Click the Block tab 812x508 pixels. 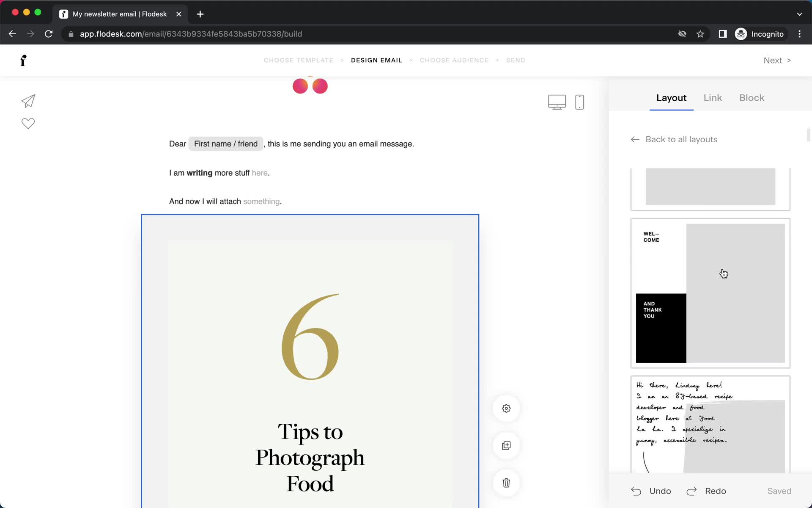pos(751,98)
